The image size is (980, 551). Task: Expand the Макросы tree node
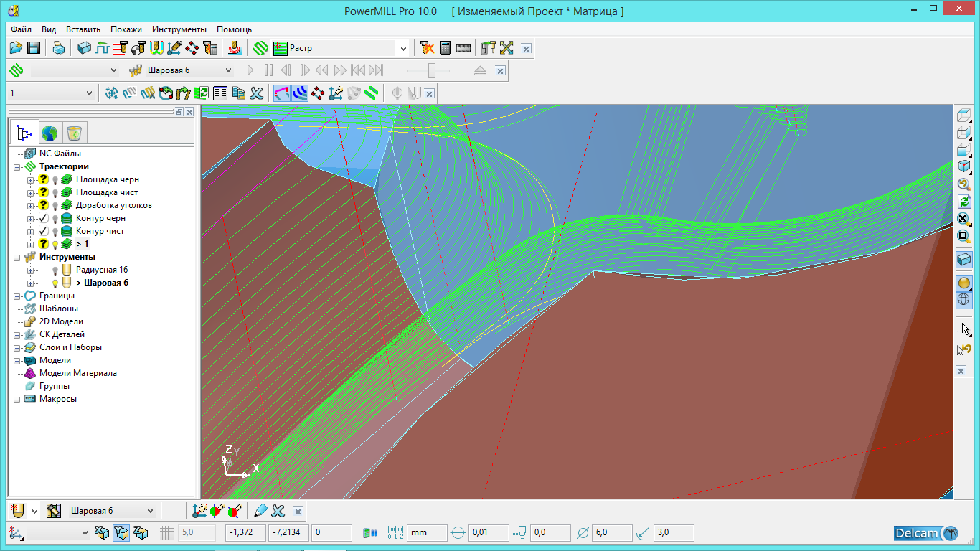pyautogui.click(x=17, y=399)
